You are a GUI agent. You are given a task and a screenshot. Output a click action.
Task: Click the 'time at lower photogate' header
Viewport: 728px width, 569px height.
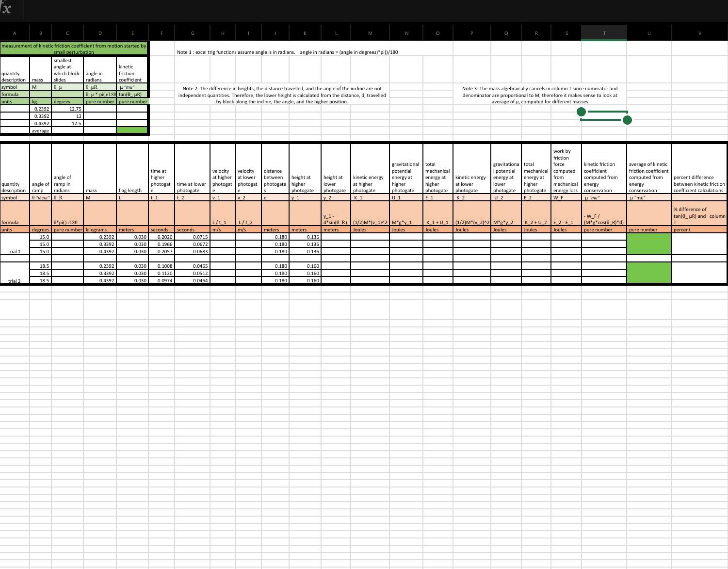[192, 169]
